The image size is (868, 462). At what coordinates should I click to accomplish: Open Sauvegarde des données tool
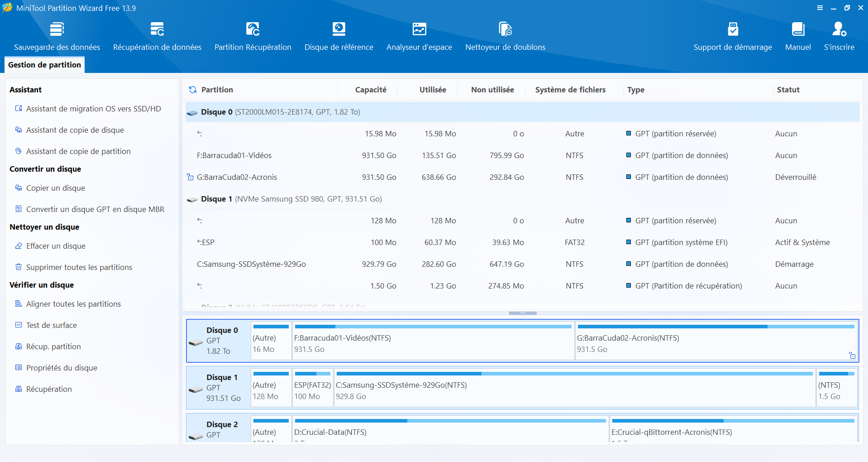click(57, 36)
